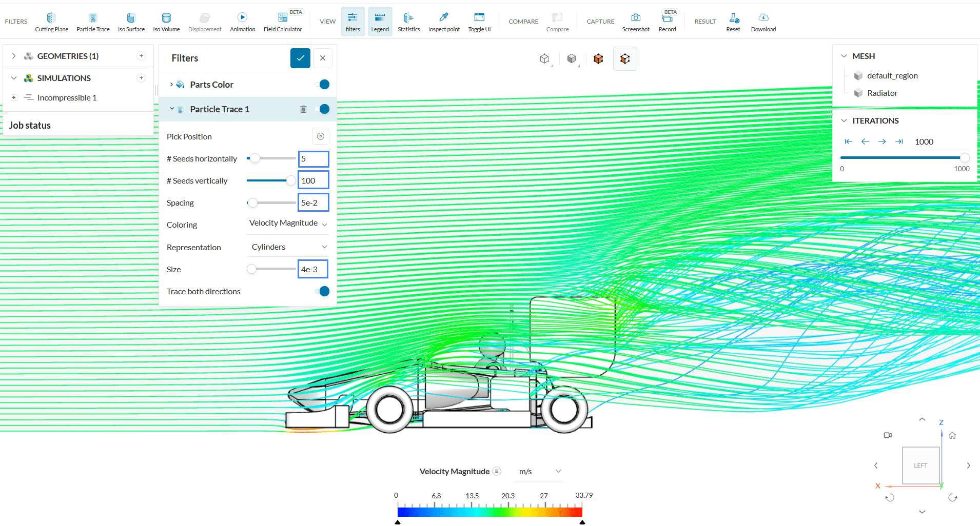Open the Coloring dropdown Velocity Magnitude

[x=288, y=224]
